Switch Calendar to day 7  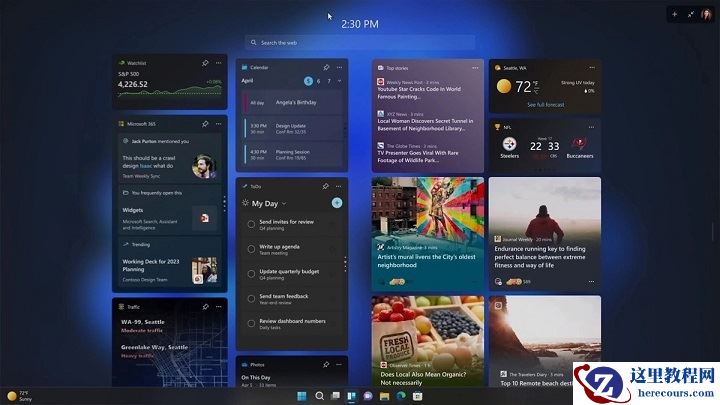point(329,81)
